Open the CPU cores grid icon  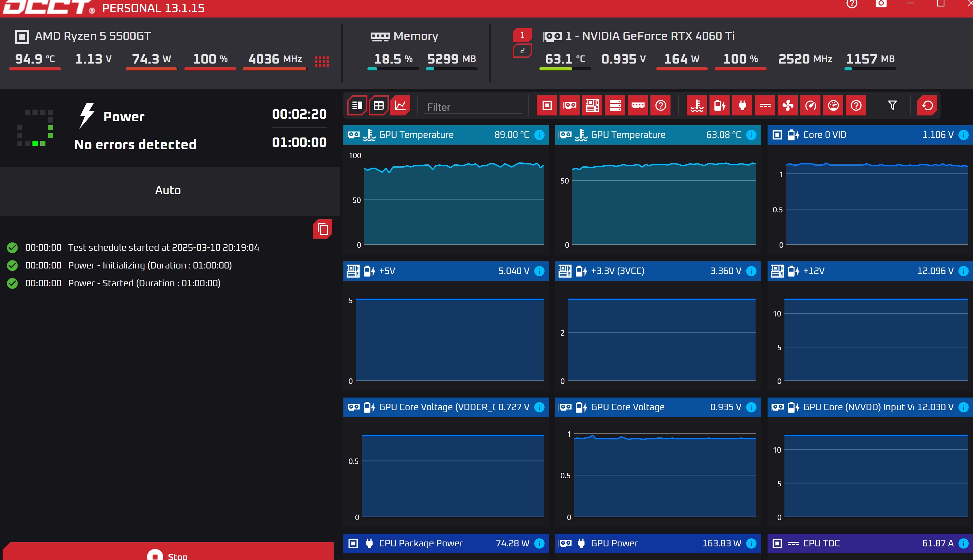tap(322, 62)
